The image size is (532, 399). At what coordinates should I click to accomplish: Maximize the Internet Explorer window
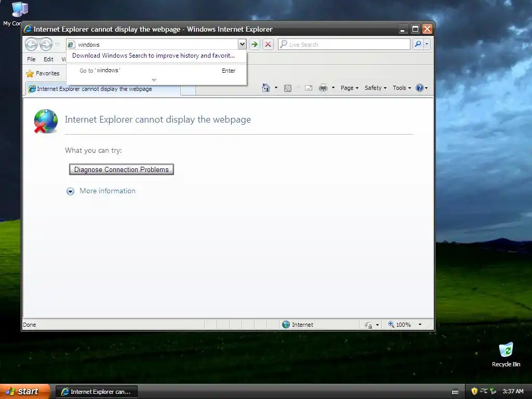tap(415, 29)
